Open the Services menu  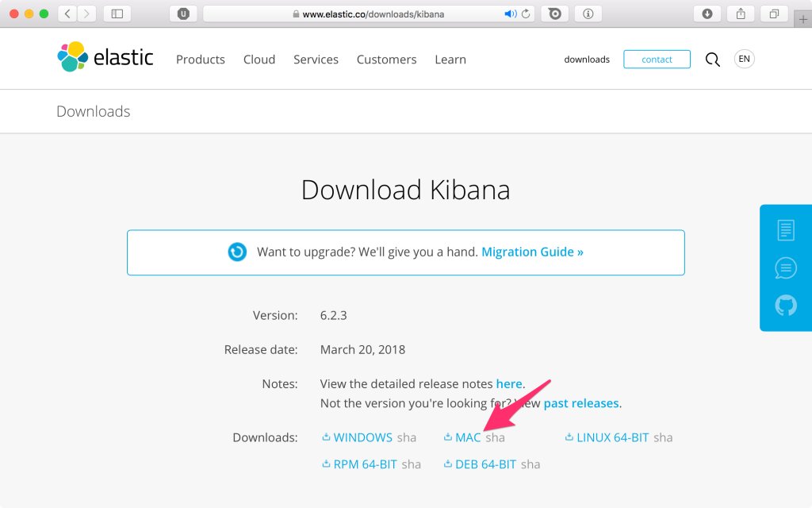[316, 60]
